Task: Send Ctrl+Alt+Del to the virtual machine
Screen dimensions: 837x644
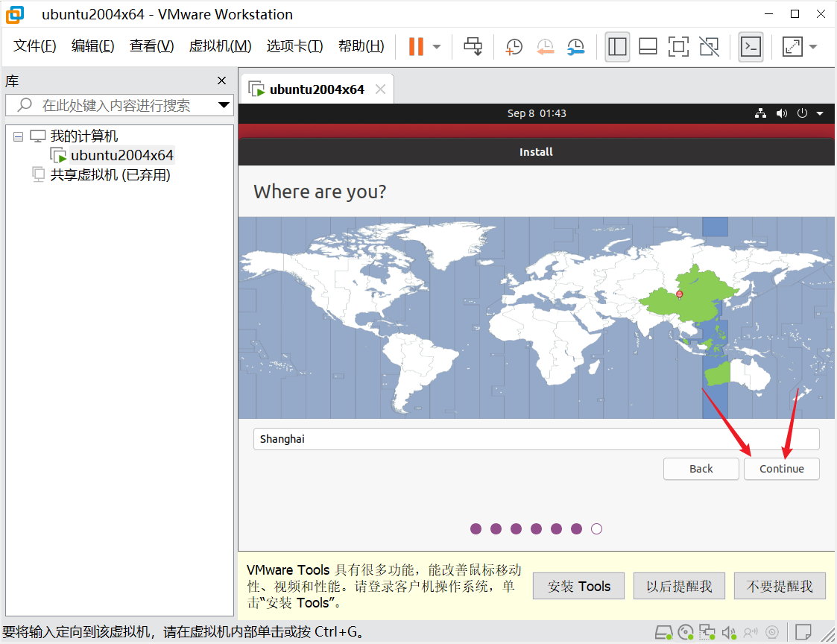Action: (473, 46)
